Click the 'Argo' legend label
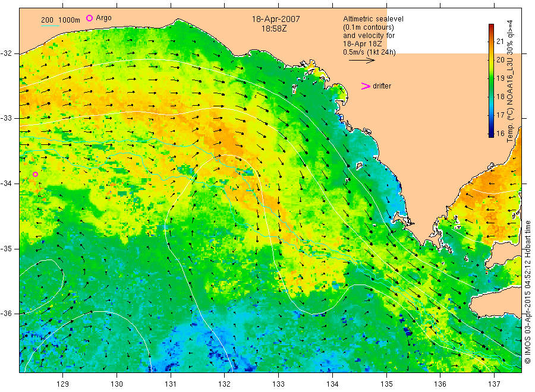535x392 pixels. coord(103,18)
